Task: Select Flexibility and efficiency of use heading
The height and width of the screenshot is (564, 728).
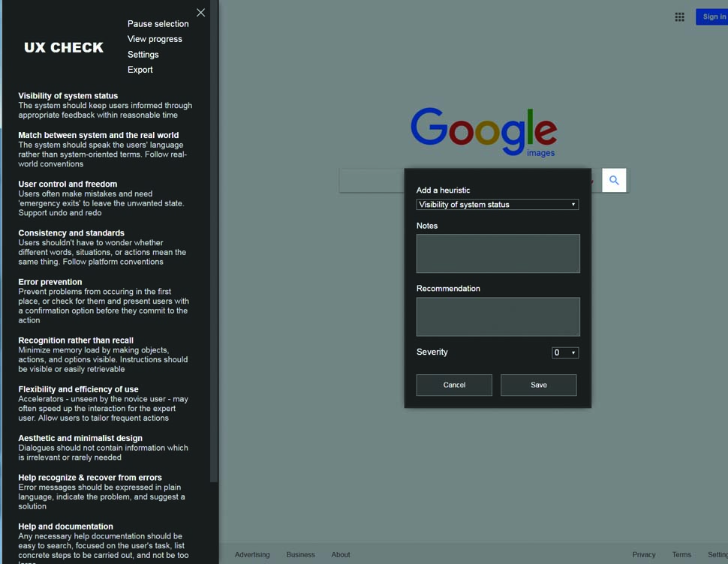Action: click(x=78, y=389)
